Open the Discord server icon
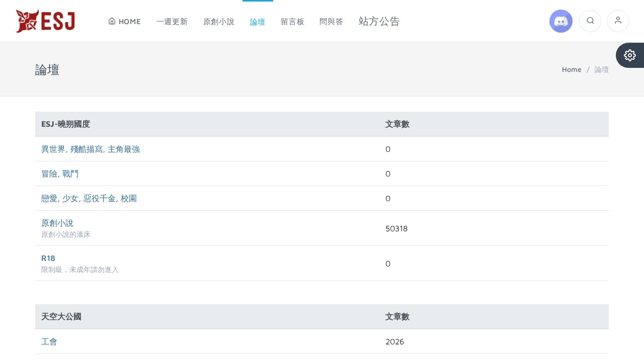 tap(560, 21)
